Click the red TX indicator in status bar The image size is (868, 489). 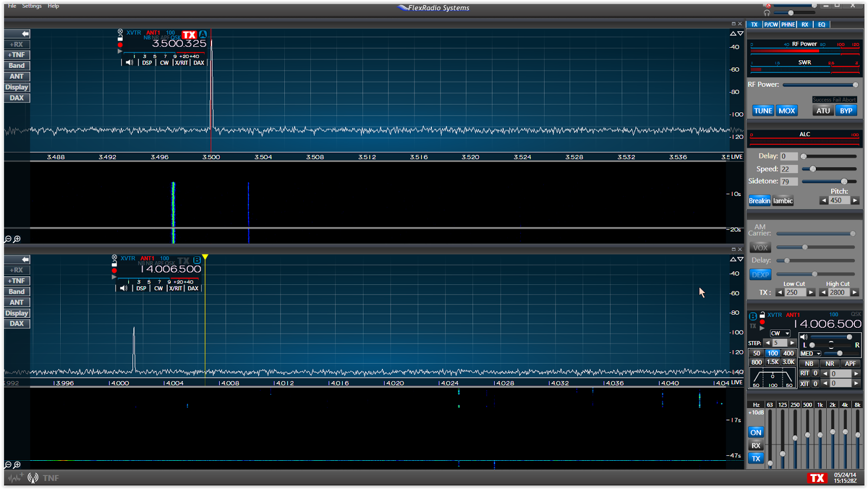pos(817,478)
